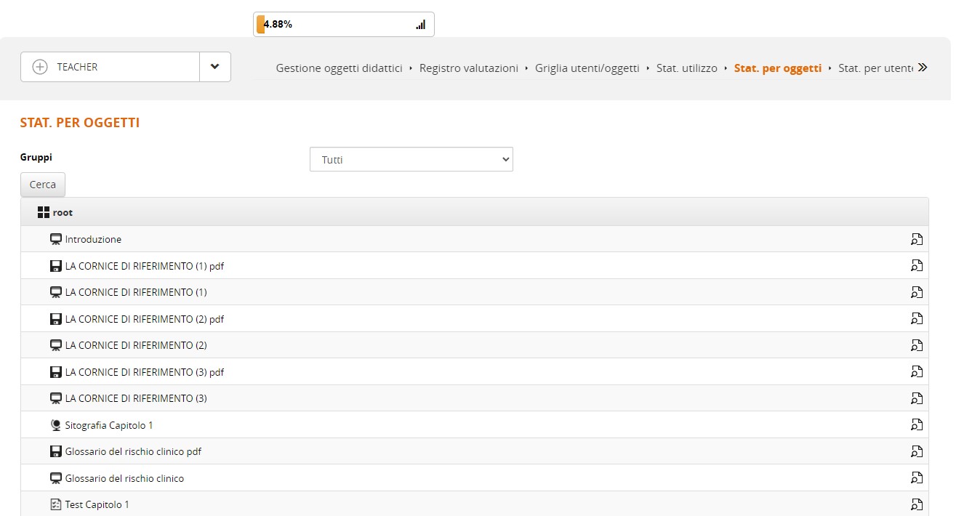
Task: Click details icon for LA CORNICE DI RIFERIMENTO (2)
Action: (x=917, y=345)
